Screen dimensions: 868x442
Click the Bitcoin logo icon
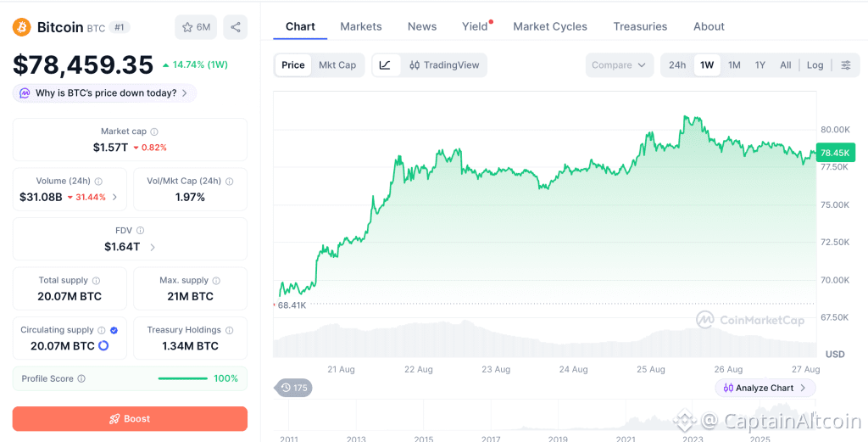(x=22, y=27)
